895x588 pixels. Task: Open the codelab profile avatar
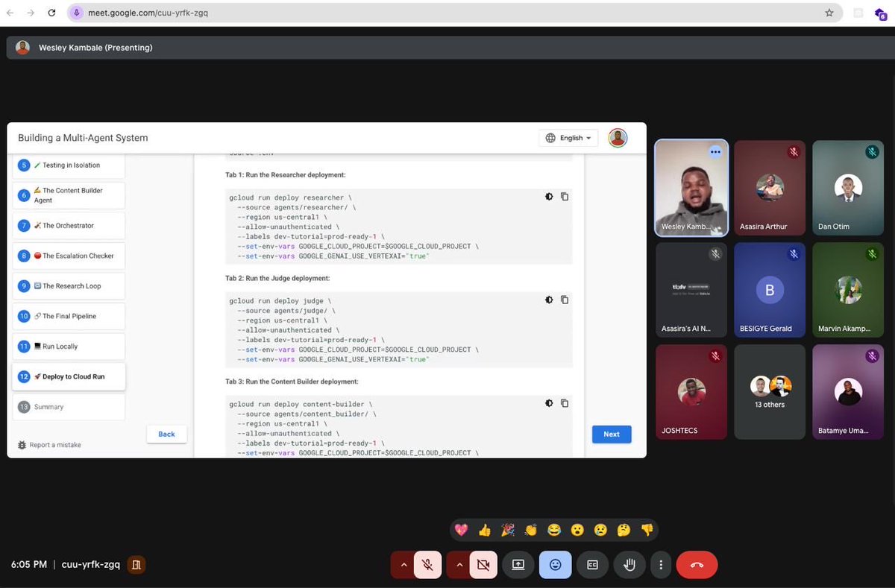(618, 138)
